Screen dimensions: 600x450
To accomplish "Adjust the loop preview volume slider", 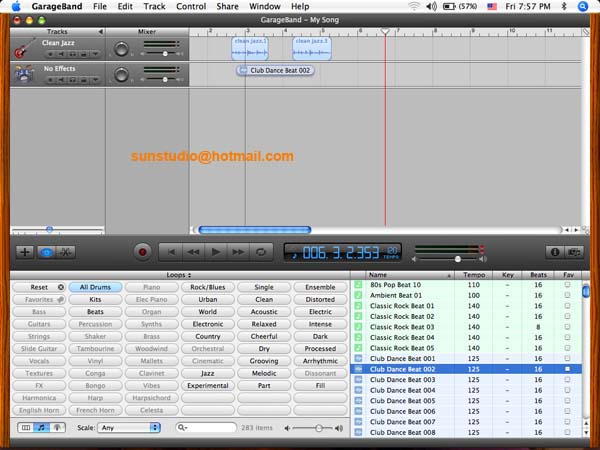I will [318, 428].
